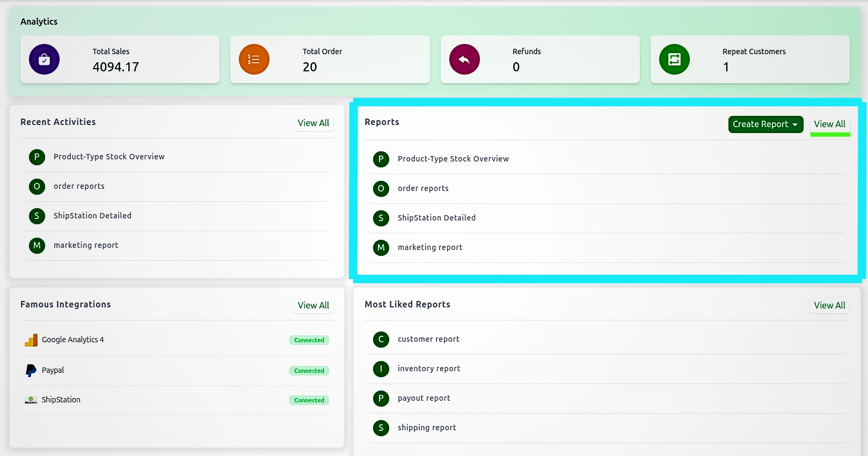
Task: Open marketing report in Recent Activities
Action: 86,245
